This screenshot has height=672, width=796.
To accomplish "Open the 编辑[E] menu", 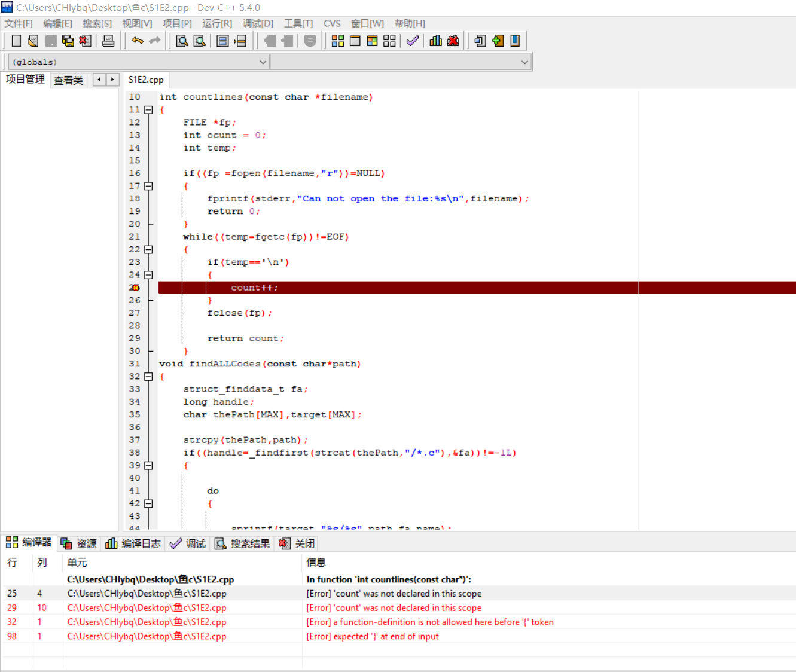I will pyautogui.click(x=57, y=23).
